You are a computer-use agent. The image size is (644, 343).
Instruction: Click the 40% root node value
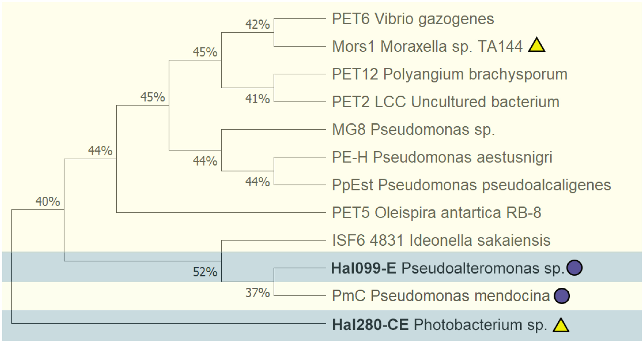point(47,202)
